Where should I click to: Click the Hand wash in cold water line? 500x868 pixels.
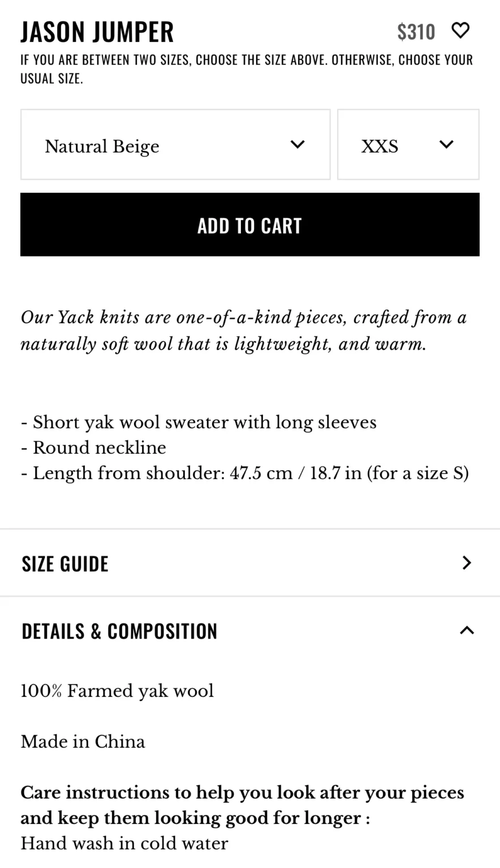[x=124, y=843]
